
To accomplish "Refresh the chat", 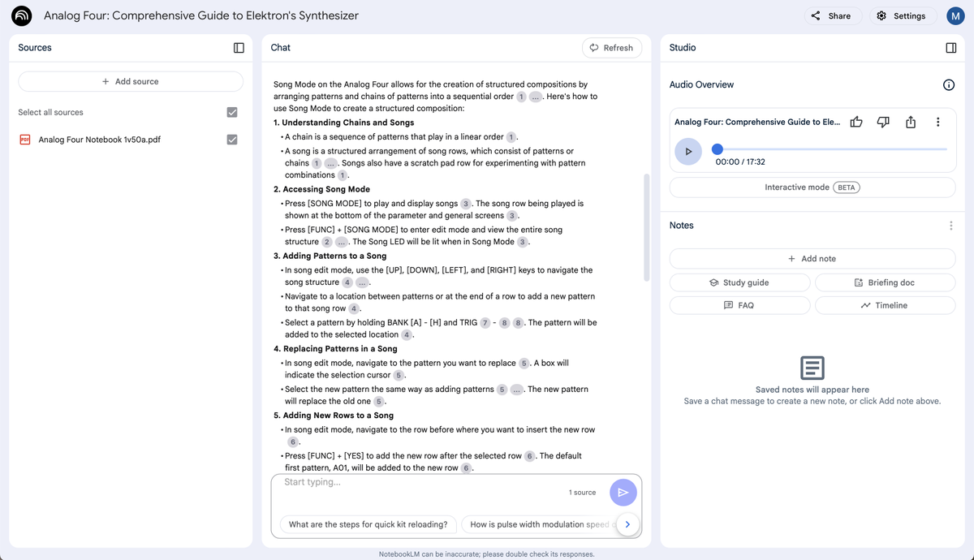I will coord(612,48).
